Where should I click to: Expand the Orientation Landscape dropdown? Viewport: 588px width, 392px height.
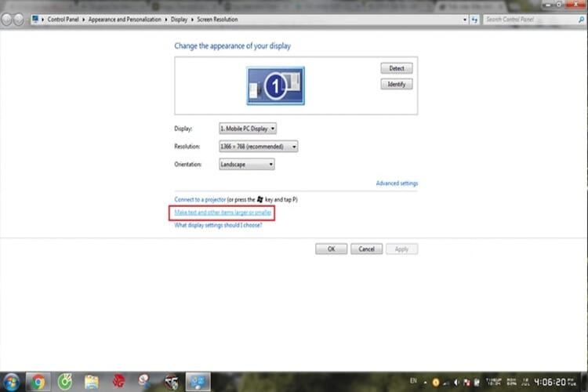coord(246,165)
